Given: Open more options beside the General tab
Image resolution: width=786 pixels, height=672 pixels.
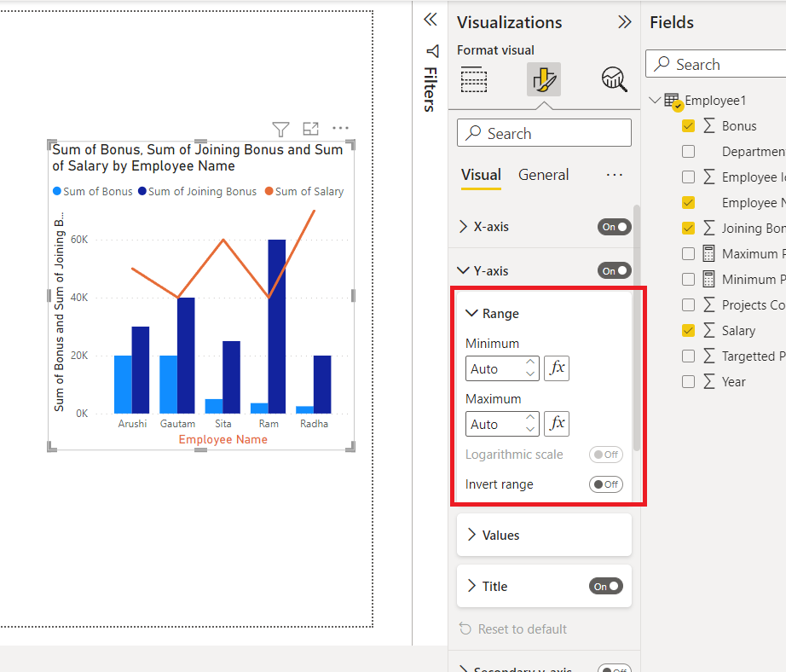Looking at the screenshot, I should [x=614, y=175].
